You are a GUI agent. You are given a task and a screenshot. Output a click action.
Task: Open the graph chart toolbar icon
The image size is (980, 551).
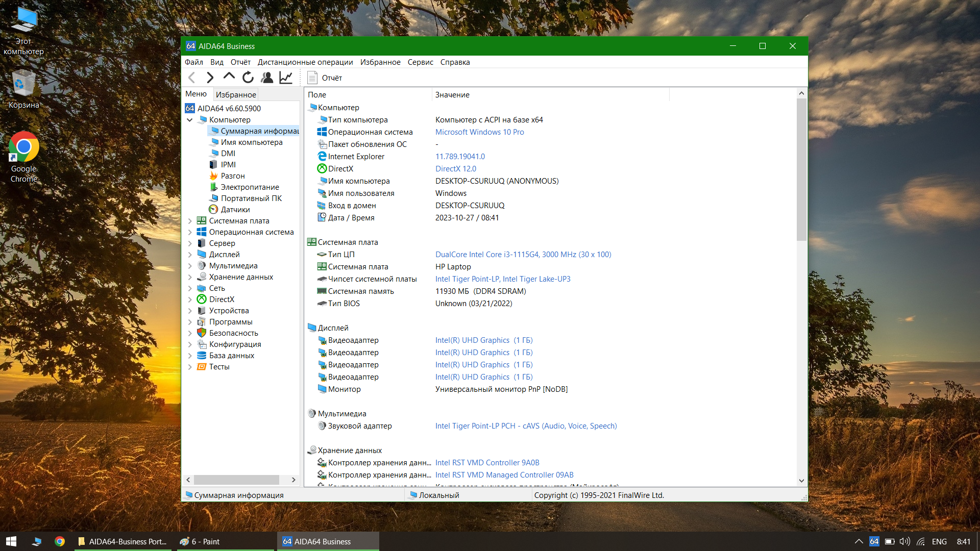(286, 78)
